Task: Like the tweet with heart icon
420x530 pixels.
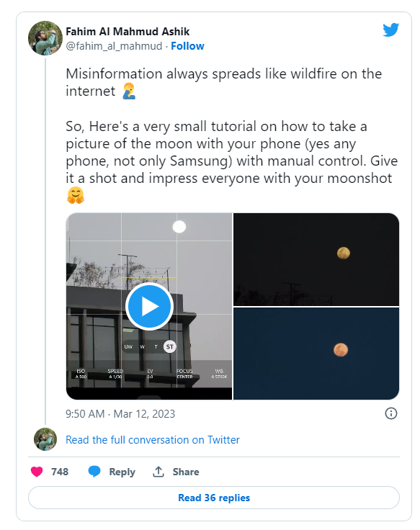Action: (37, 472)
